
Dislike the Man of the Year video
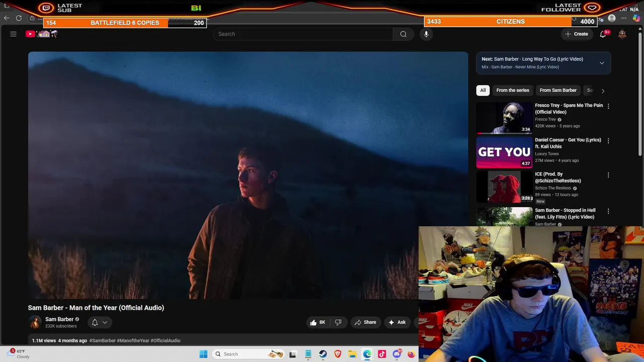338,322
